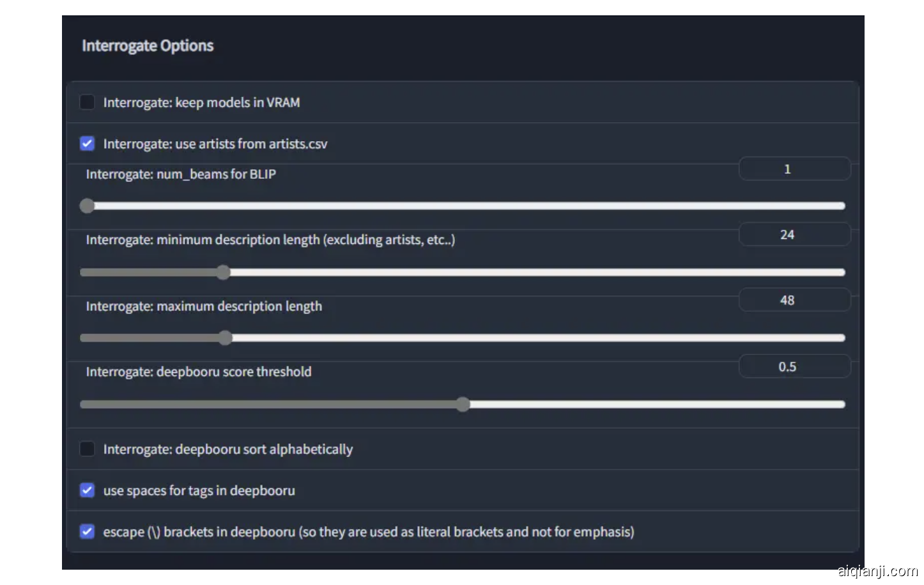This screenshot has width=924, height=585.
Task: Disable use spaces for tags in deepbooru
Action: coord(87,490)
